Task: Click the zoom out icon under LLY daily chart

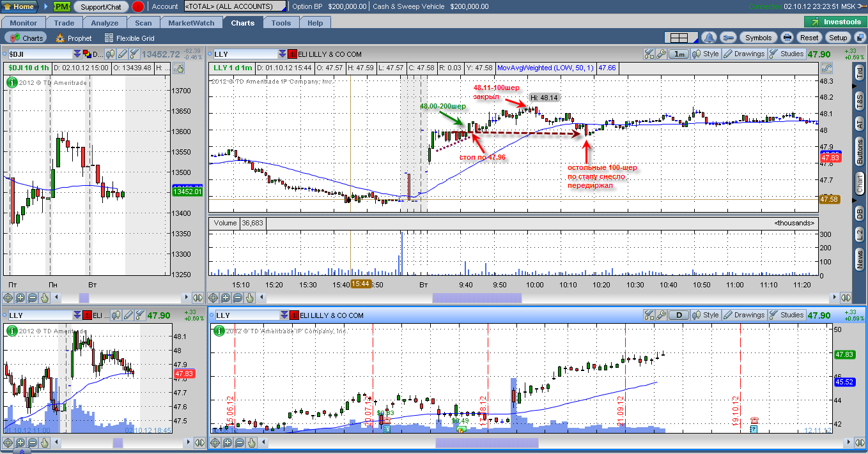Action: pos(238,443)
